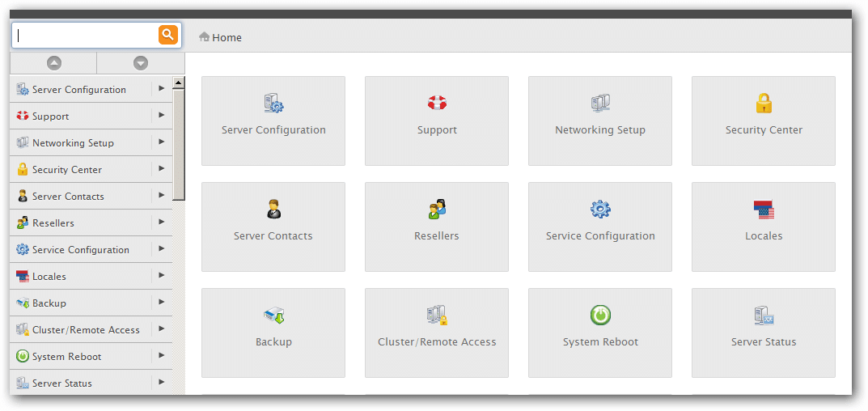Open the Service Configuration gear tile

pos(600,227)
